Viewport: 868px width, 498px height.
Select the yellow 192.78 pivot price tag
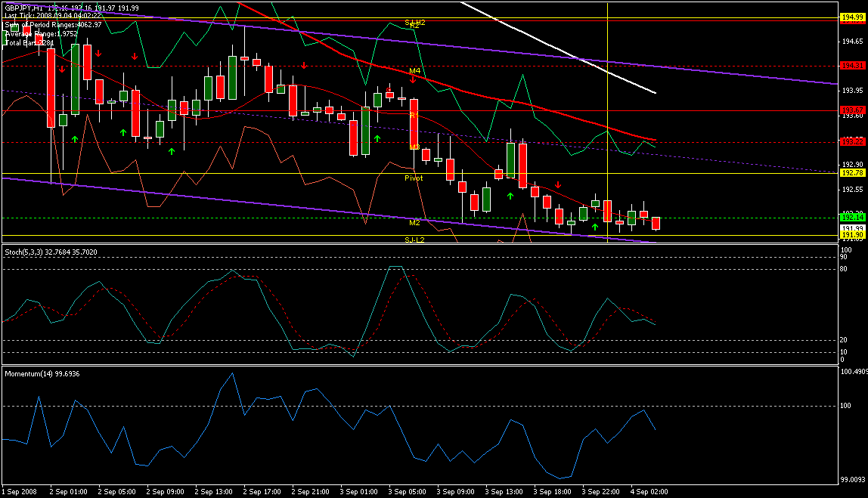tap(852, 172)
